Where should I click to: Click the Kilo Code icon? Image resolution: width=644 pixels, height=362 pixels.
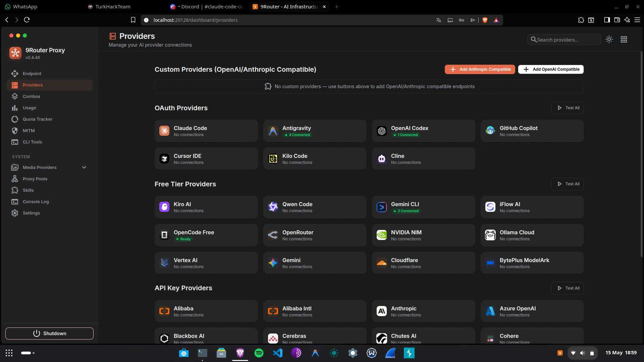pos(273,159)
